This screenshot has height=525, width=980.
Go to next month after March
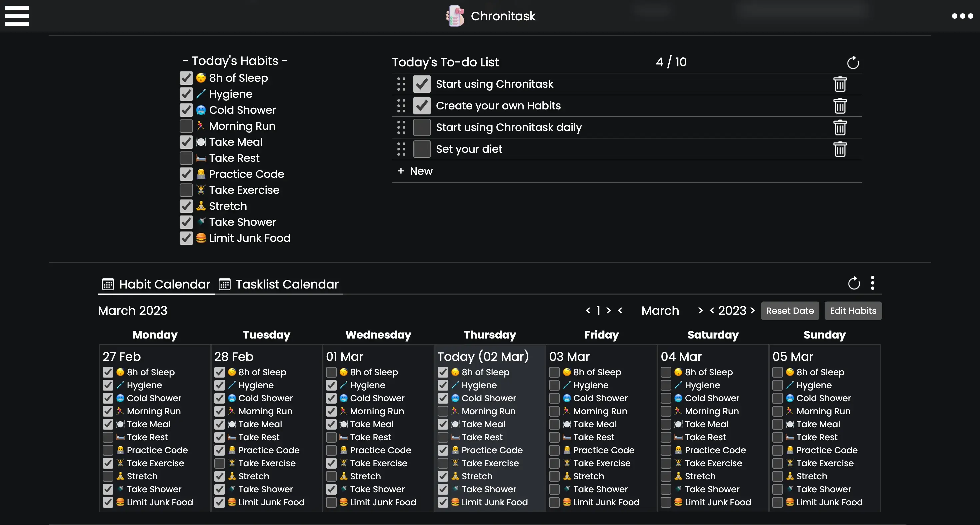tap(700, 311)
